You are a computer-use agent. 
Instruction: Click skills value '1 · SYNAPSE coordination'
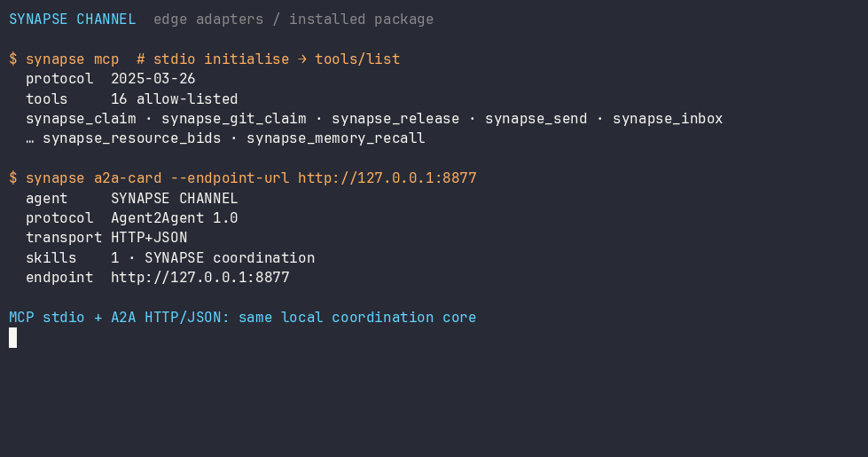[x=213, y=258]
